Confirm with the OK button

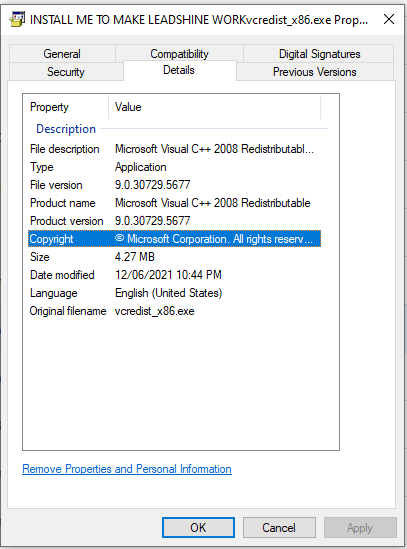point(198,527)
